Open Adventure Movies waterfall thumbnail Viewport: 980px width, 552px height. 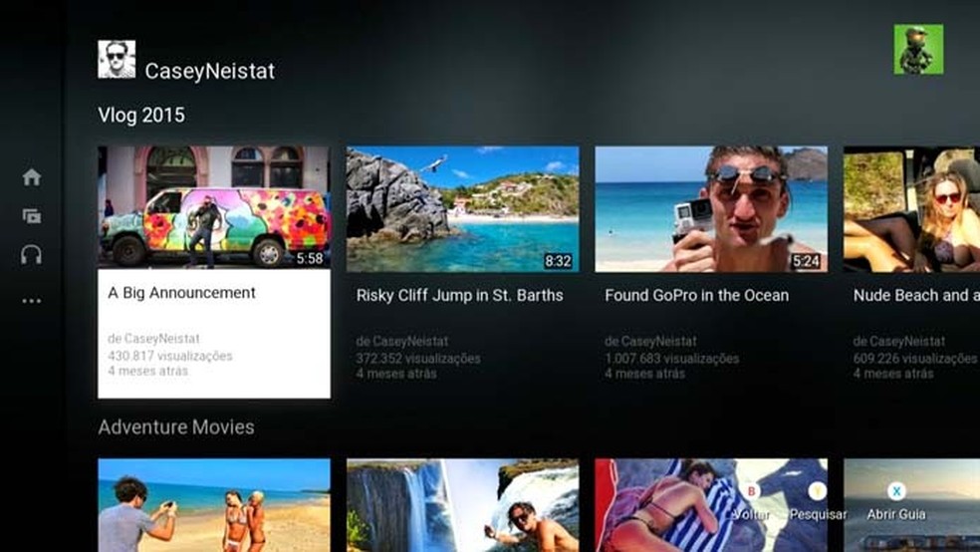coord(462,505)
